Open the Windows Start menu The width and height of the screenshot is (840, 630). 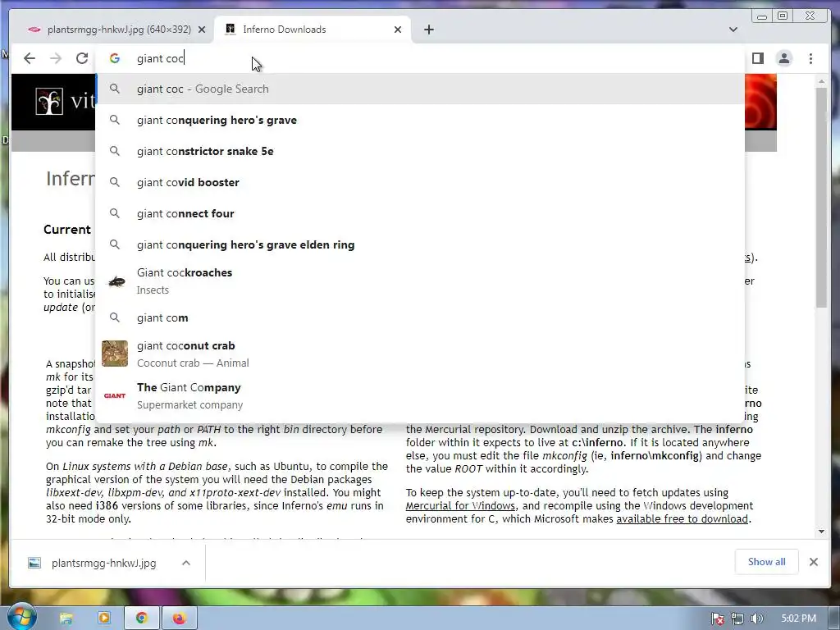click(x=21, y=618)
